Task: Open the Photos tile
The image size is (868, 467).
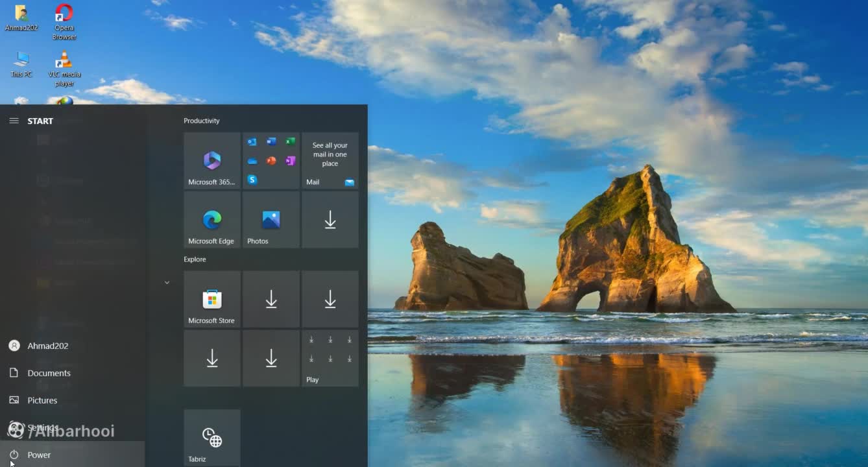Action: pos(271,220)
